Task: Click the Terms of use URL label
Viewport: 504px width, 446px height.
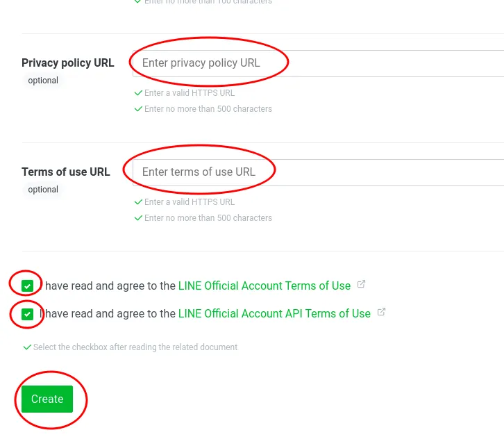Action: coord(66,172)
